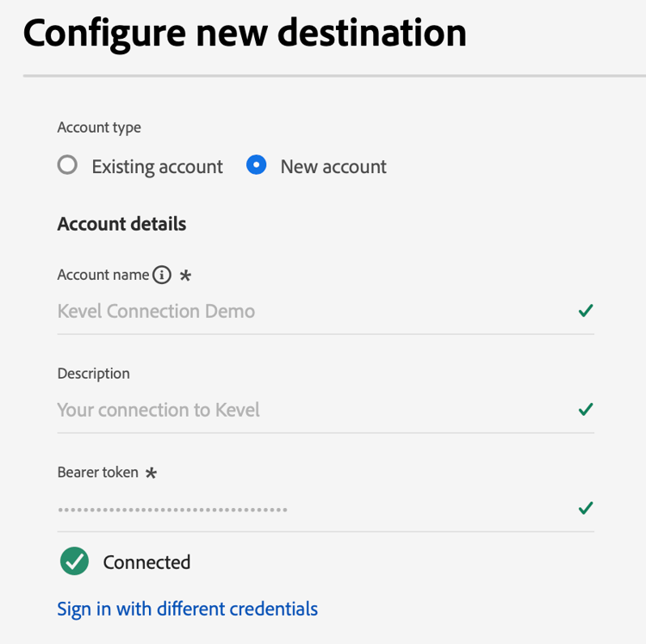Click the Bearer token field label
Viewport: 646px width, 644px height.
[97, 473]
